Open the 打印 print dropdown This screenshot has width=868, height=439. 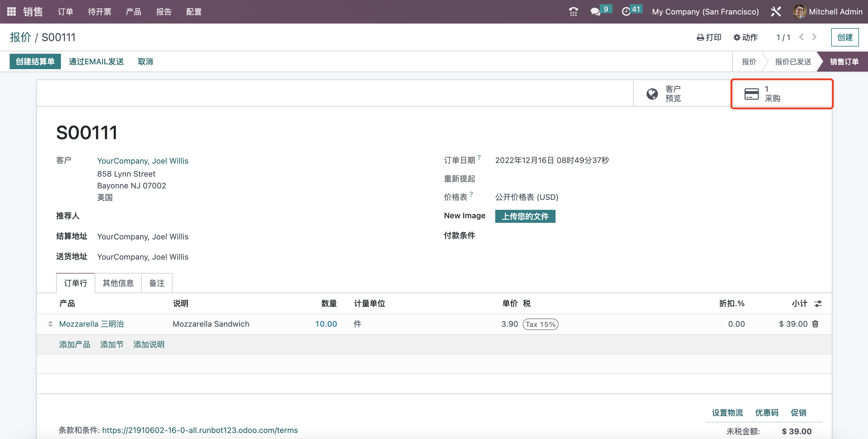click(709, 37)
